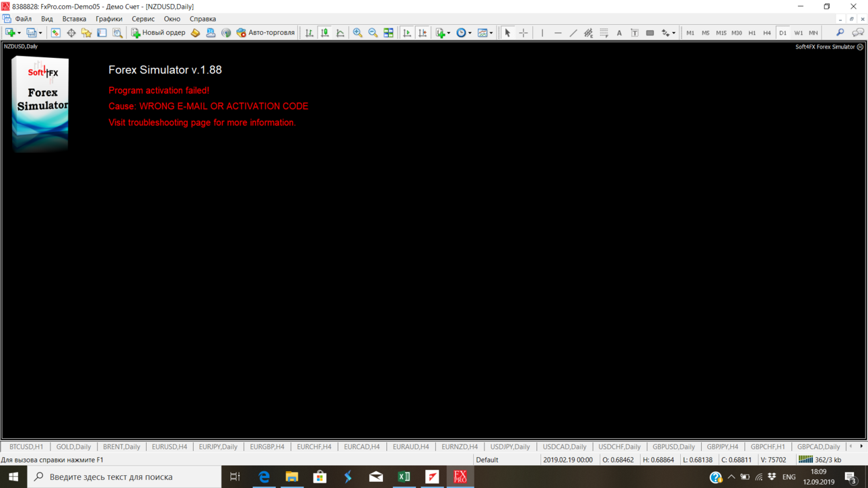Open the Вставка menu
The width and height of the screenshot is (868, 488).
coord(74,19)
